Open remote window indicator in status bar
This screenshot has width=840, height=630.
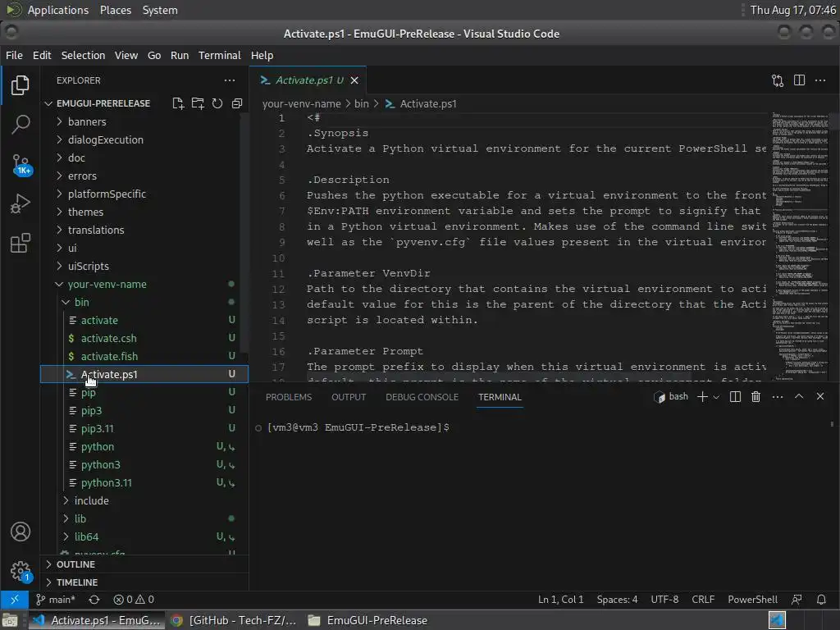click(x=15, y=600)
